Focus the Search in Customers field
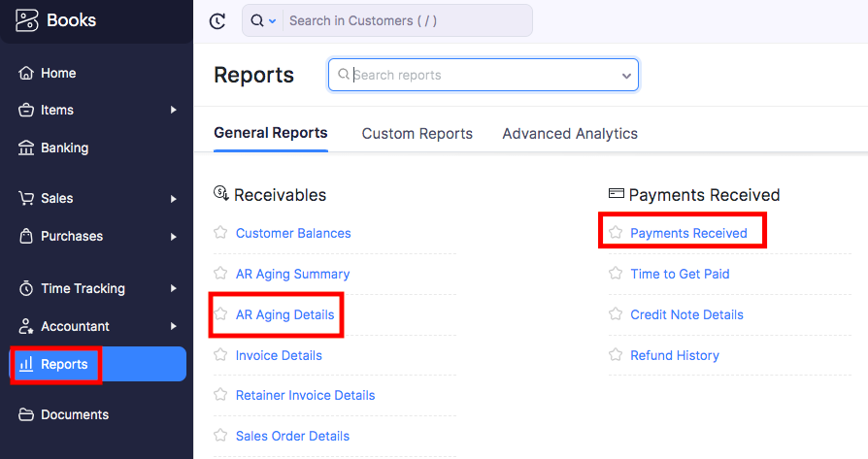This screenshot has width=868, height=459. click(408, 21)
